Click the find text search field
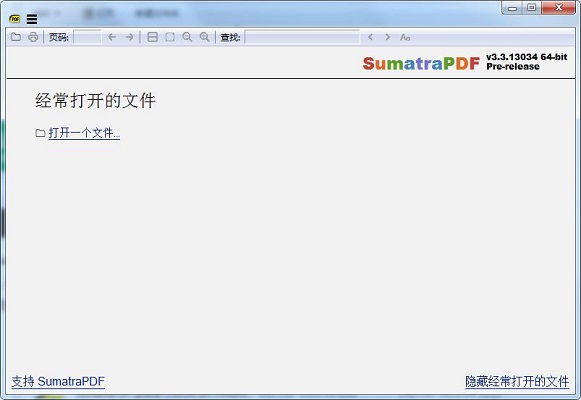This screenshot has width=581, height=400. [x=302, y=37]
